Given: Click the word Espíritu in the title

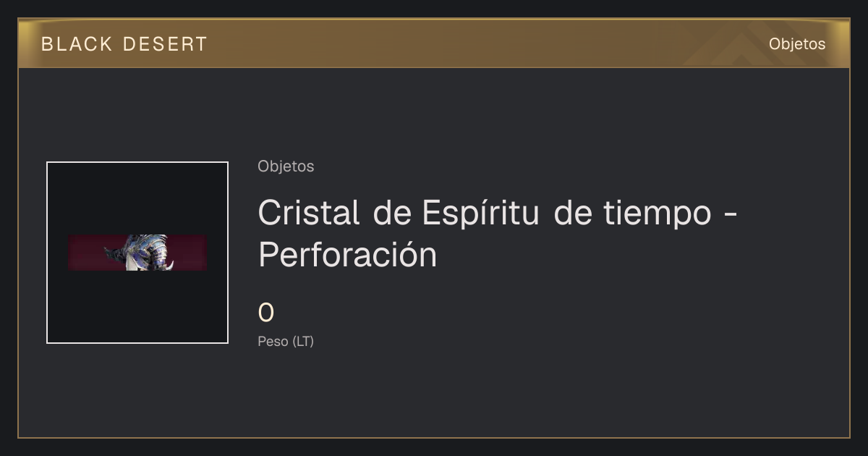Looking at the screenshot, I should pyautogui.click(x=480, y=212).
